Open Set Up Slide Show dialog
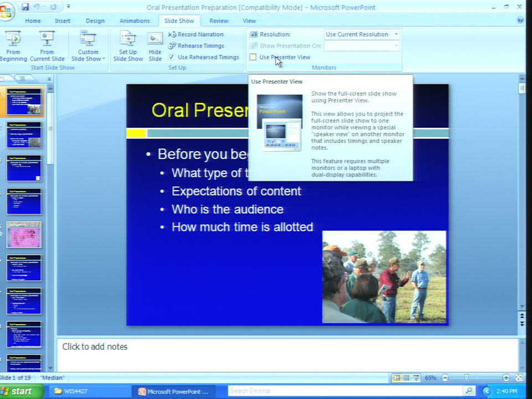This screenshot has height=399, width=532. 128,46
